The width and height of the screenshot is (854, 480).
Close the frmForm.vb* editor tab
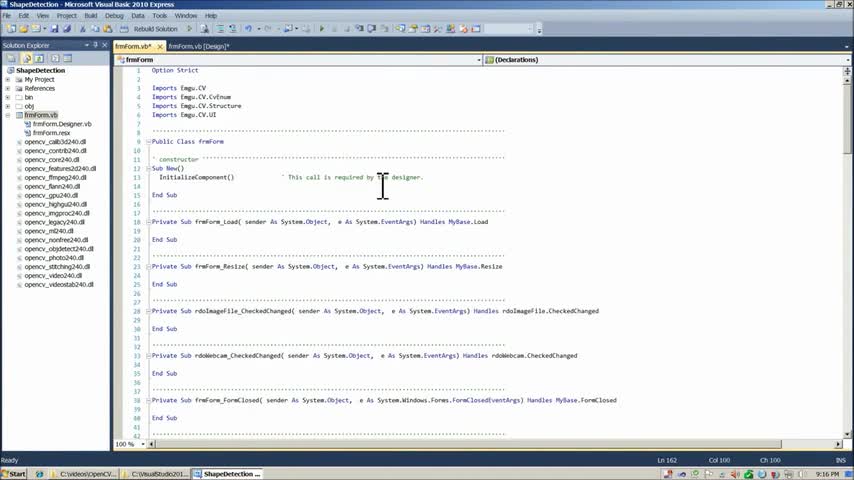[160, 46]
